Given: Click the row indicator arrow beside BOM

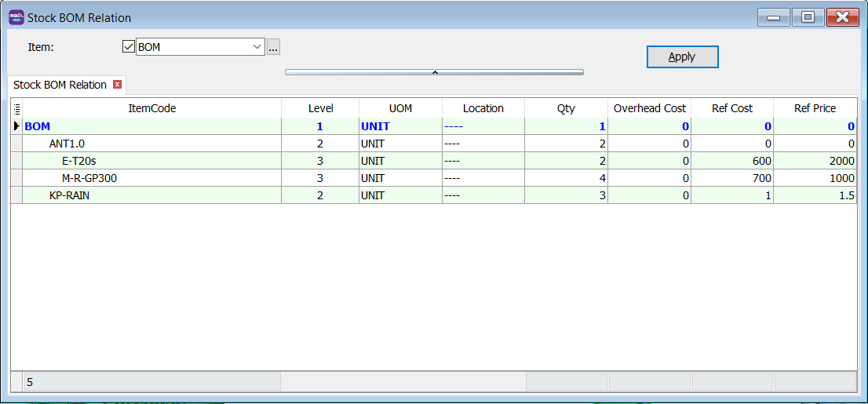Looking at the screenshot, I should pos(17,126).
